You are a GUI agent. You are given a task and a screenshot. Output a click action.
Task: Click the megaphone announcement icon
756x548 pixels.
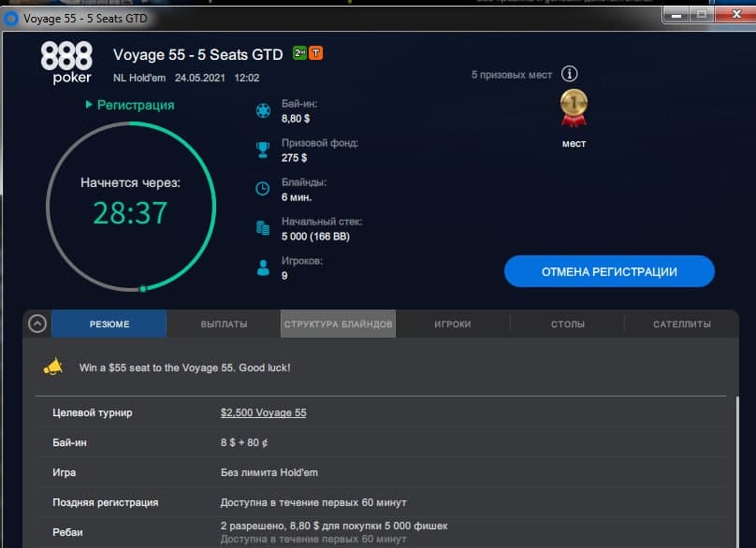[53, 368]
